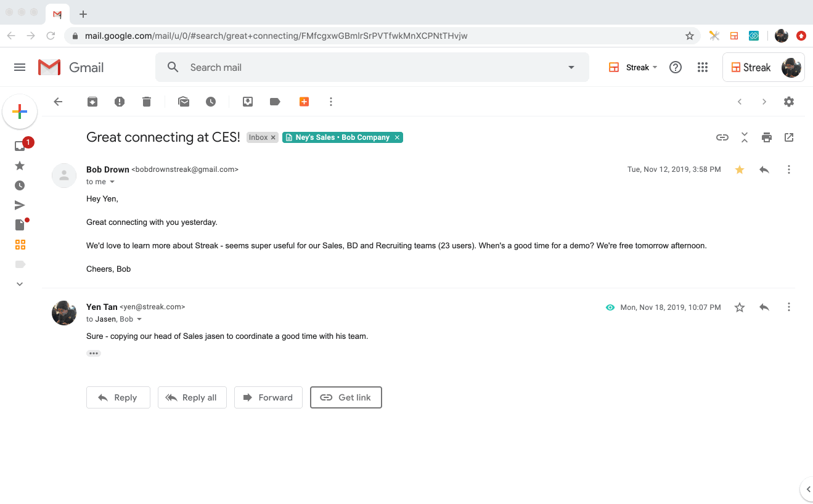Copy thread link chain icon near subject
813x504 pixels.
[722, 137]
